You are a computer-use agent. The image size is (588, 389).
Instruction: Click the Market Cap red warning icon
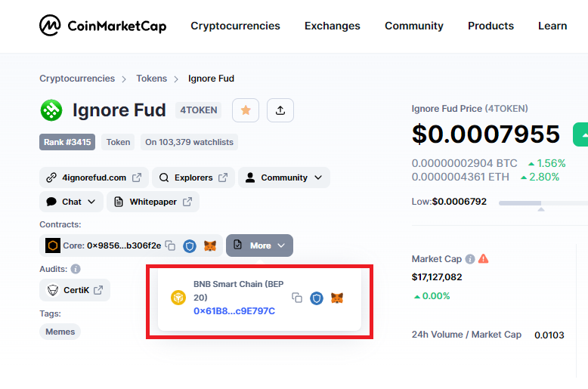[484, 258]
